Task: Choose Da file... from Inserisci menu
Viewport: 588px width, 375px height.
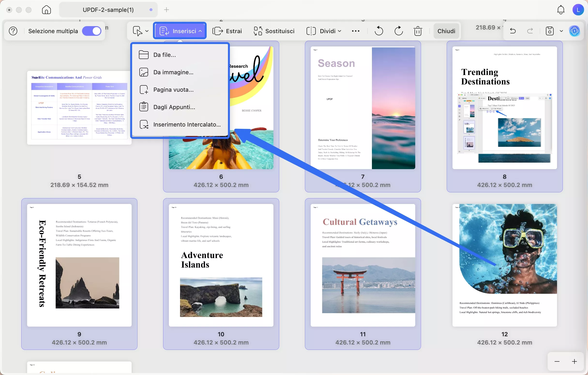Action: [164, 55]
